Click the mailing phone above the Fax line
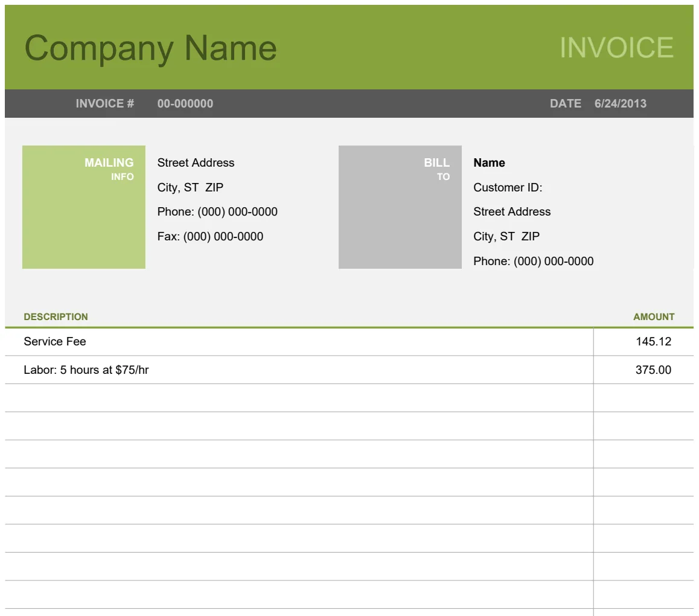Viewport: 699px width, 616px height. pyautogui.click(x=217, y=212)
